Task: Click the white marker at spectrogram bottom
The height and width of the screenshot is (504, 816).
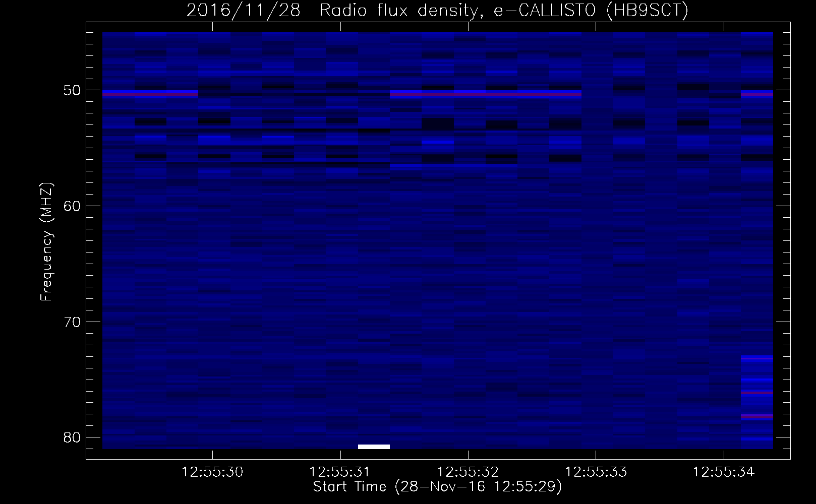Action: point(374,447)
